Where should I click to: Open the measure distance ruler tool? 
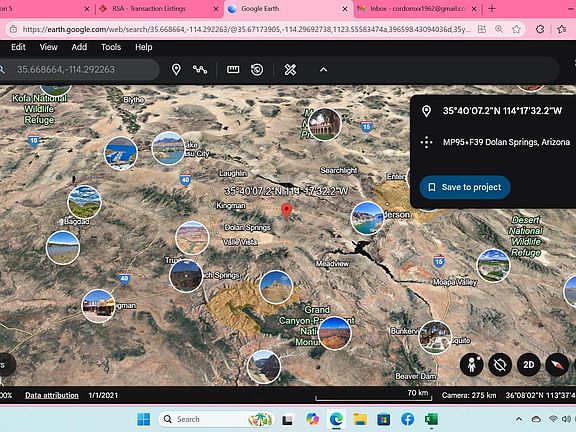coord(233,69)
